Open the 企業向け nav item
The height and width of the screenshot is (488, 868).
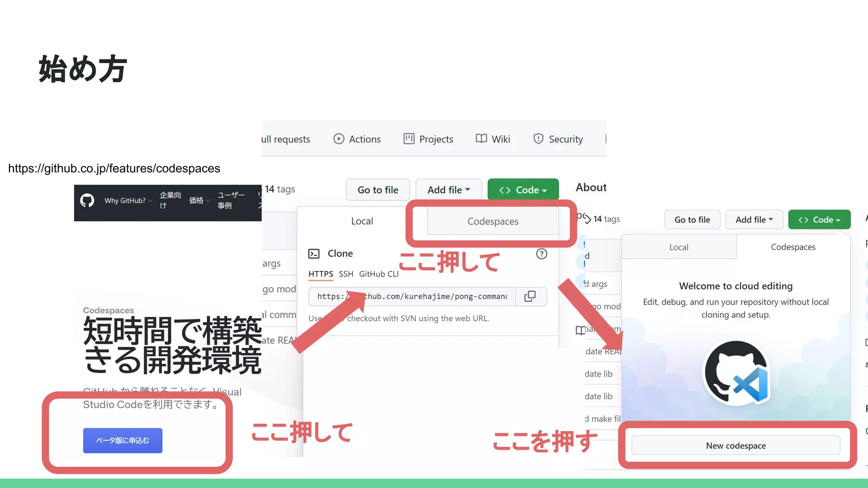(x=170, y=200)
